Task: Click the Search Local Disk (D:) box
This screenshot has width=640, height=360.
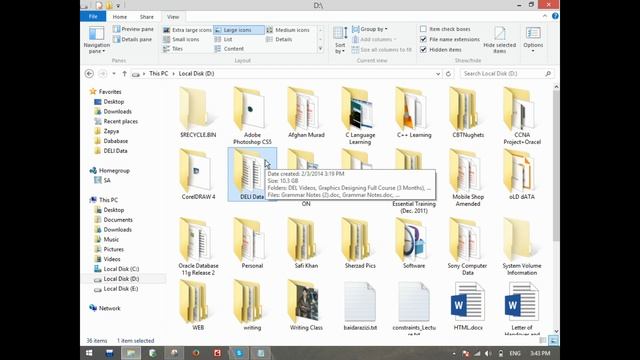Action: pyautogui.click(x=507, y=73)
